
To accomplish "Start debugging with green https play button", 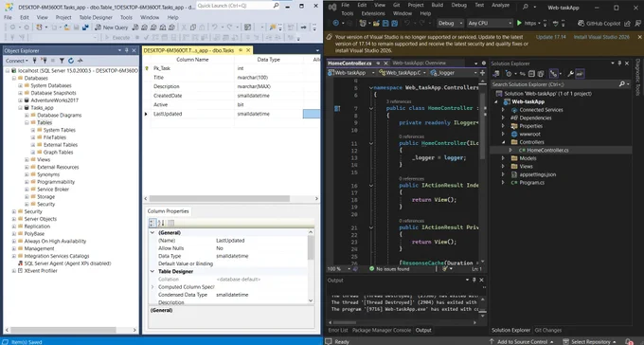I will pos(519,23).
